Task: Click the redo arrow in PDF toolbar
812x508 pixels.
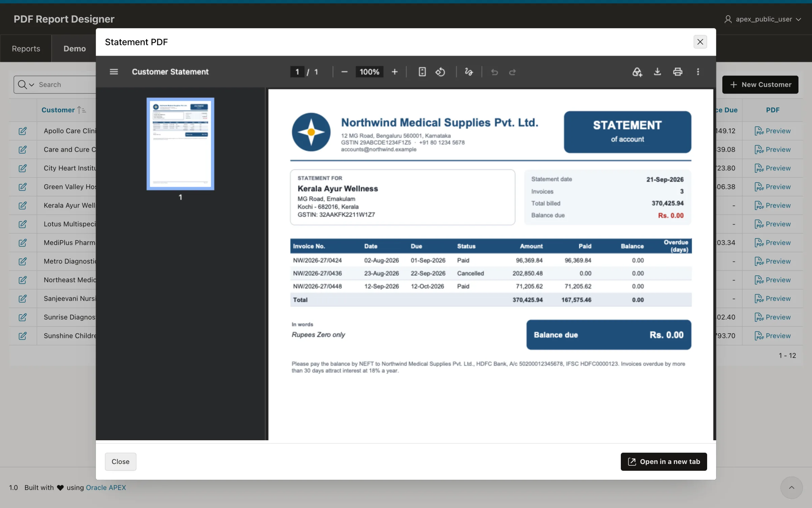Action: [512, 72]
